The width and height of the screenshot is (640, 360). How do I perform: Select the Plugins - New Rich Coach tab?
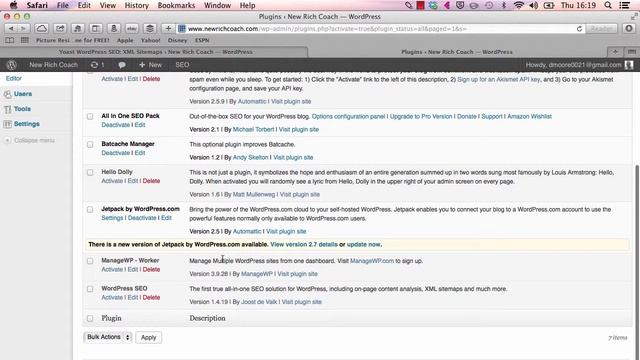pos(456,52)
